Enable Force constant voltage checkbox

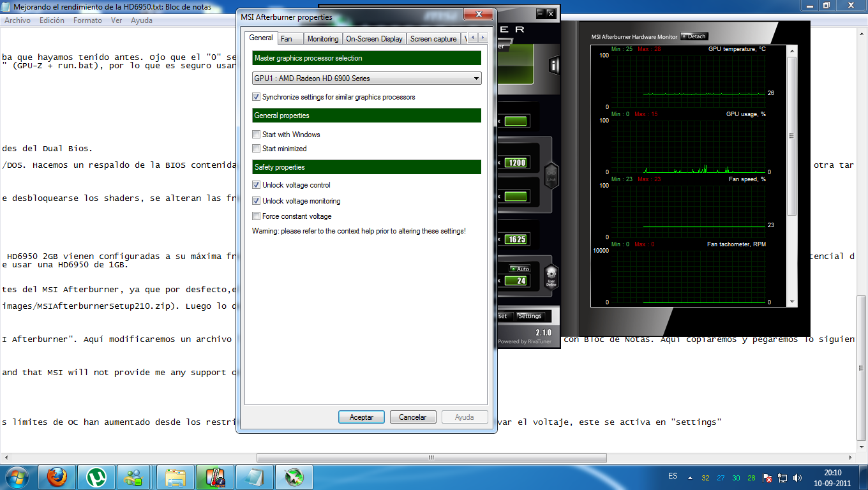pos(256,216)
